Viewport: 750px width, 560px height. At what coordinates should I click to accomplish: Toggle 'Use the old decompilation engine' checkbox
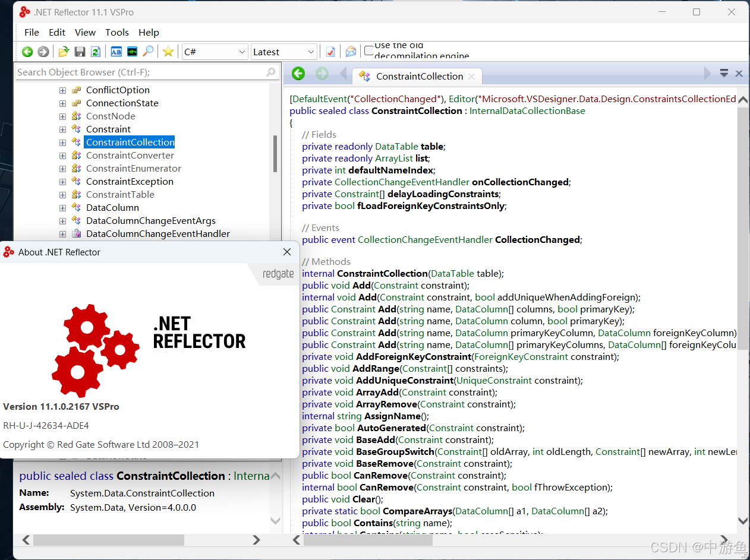pos(368,50)
